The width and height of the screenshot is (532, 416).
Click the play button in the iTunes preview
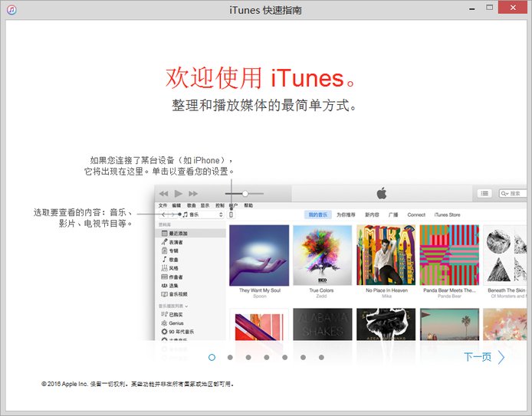pyautogui.click(x=179, y=194)
